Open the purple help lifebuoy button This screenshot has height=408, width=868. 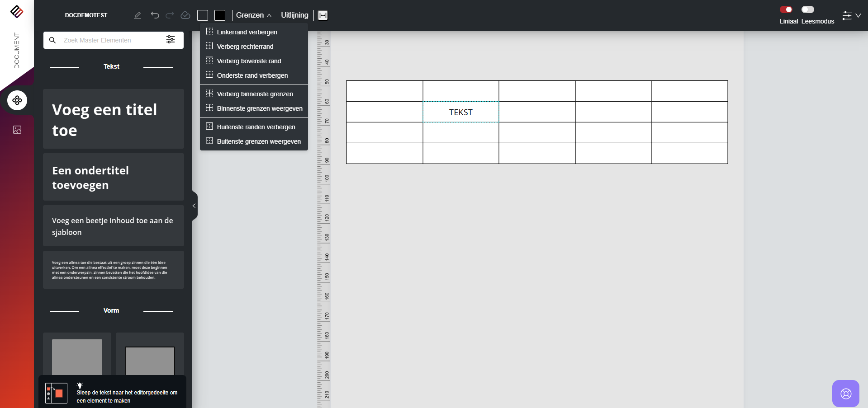(x=845, y=394)
